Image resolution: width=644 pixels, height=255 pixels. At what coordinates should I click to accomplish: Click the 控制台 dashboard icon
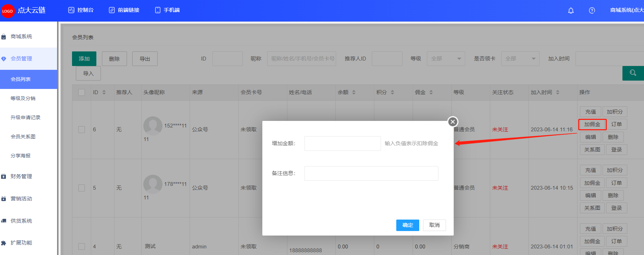coord(71,10)
